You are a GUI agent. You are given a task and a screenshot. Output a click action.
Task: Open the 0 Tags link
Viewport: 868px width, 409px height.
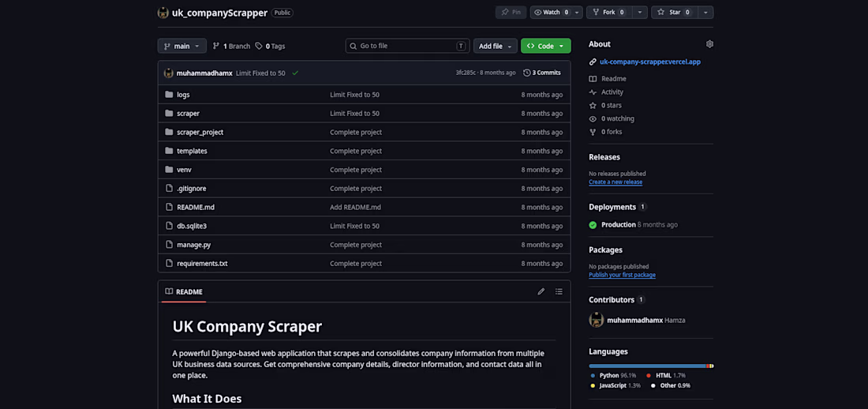point(271,46)
